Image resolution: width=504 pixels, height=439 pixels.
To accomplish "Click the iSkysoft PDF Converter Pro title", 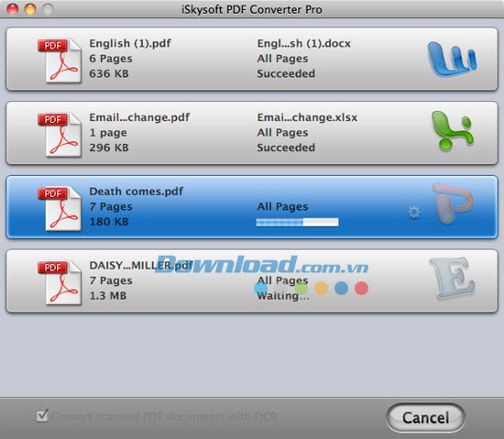I will 252,9.
